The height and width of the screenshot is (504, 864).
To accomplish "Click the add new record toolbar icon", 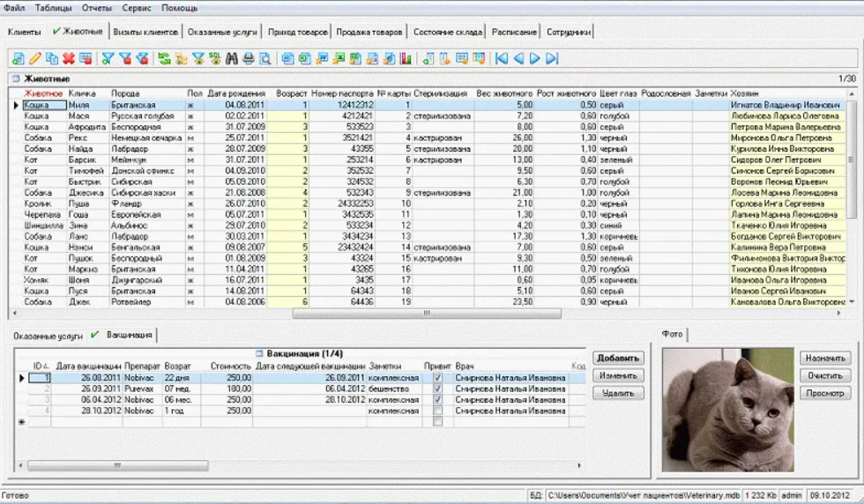I will coord(19,58).
